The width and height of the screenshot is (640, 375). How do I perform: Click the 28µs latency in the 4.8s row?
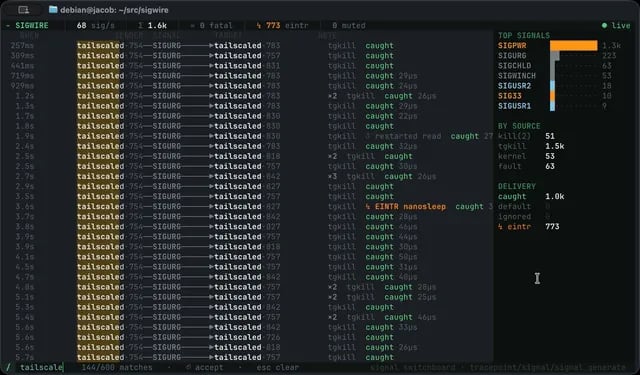[x=427, y=287]
